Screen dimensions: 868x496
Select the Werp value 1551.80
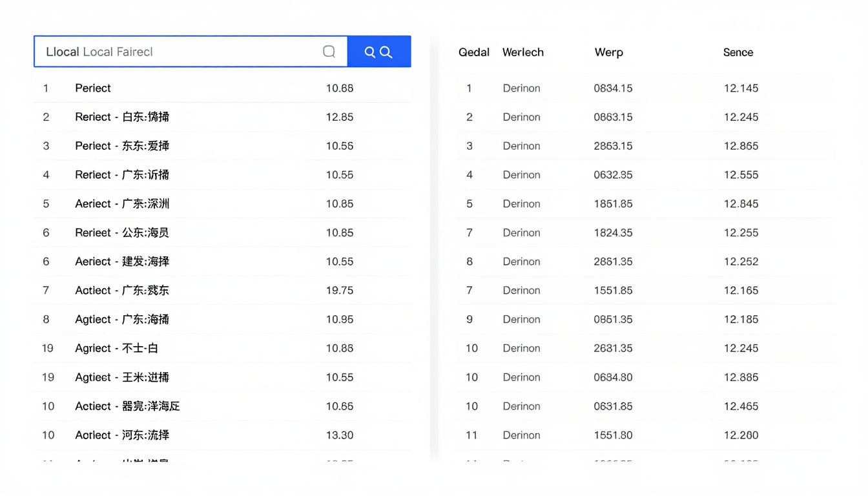tap(614, 435)
